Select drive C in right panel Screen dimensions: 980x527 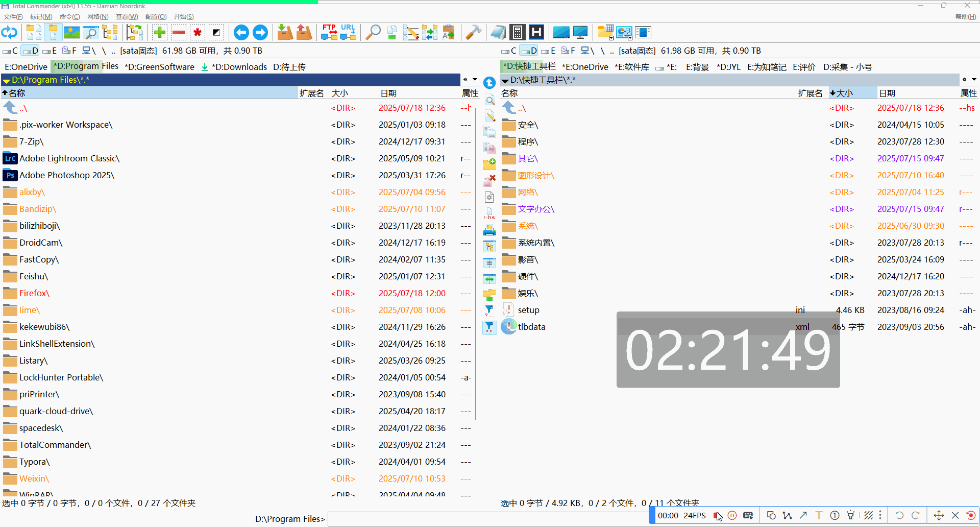coord(509,51)
